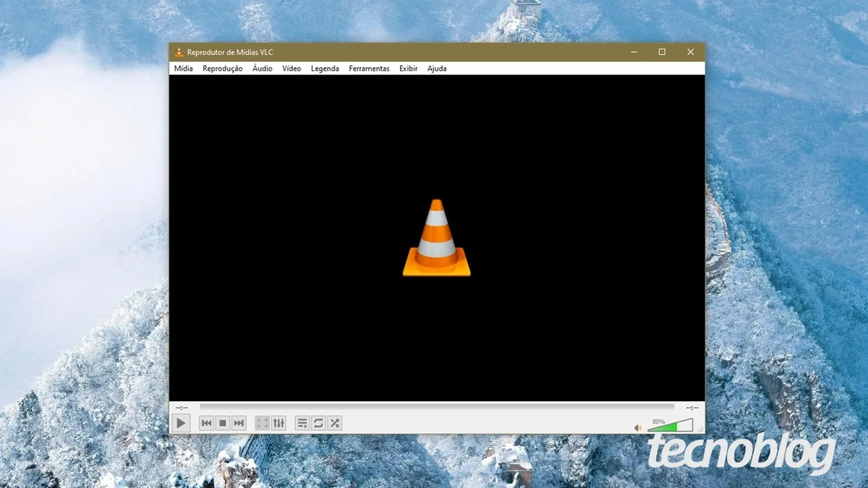Skip to next media track

239,423
